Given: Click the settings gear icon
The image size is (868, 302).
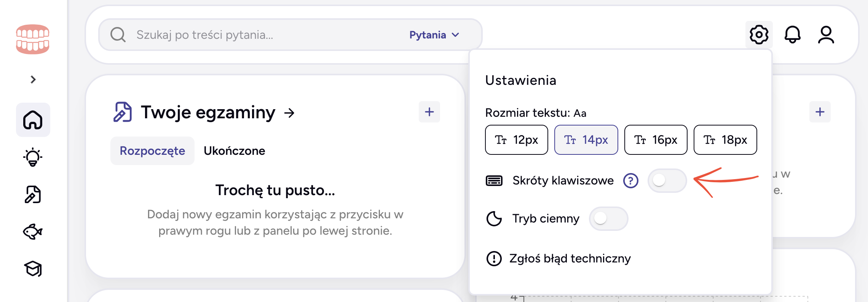Looking at the screenshot, I should click(759, 35).
